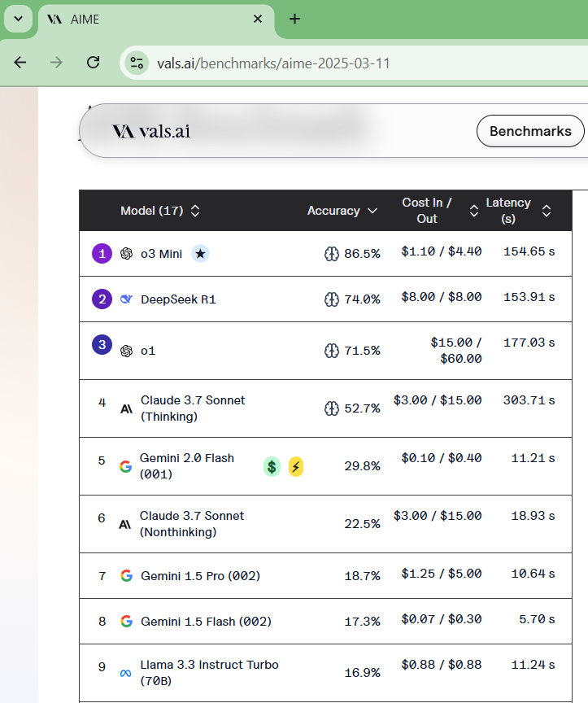Image resolution: width=588 pixels, height=703 pixels.
Task: Sort table by Accuracy column
Action: [342, 211]
